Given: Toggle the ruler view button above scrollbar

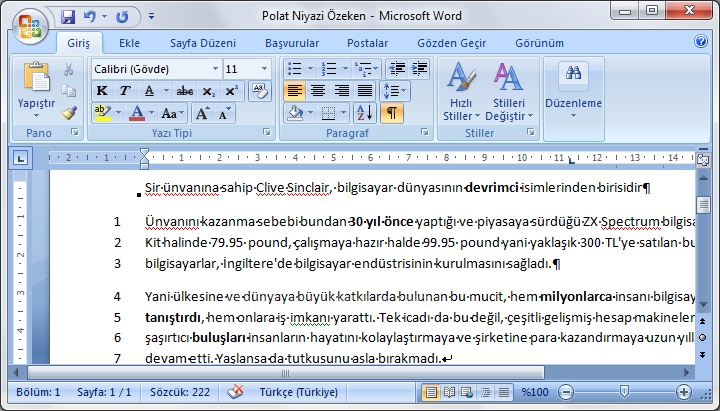Looking at the screenshot, I should point(703,160).
